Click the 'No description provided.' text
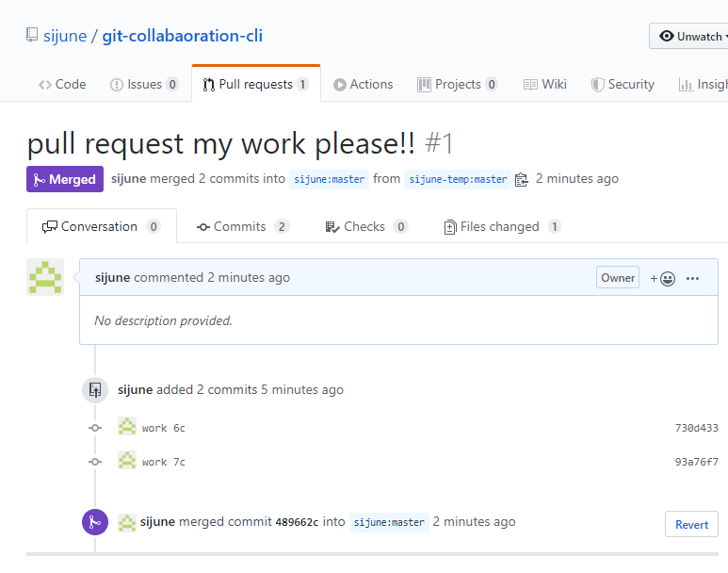728x573 pixels. coord(163,320)
